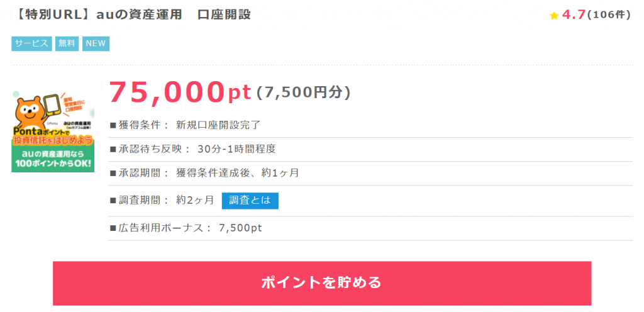Click the ポイントを貯める button
644x312 pixels.
[x=322, y=283]
